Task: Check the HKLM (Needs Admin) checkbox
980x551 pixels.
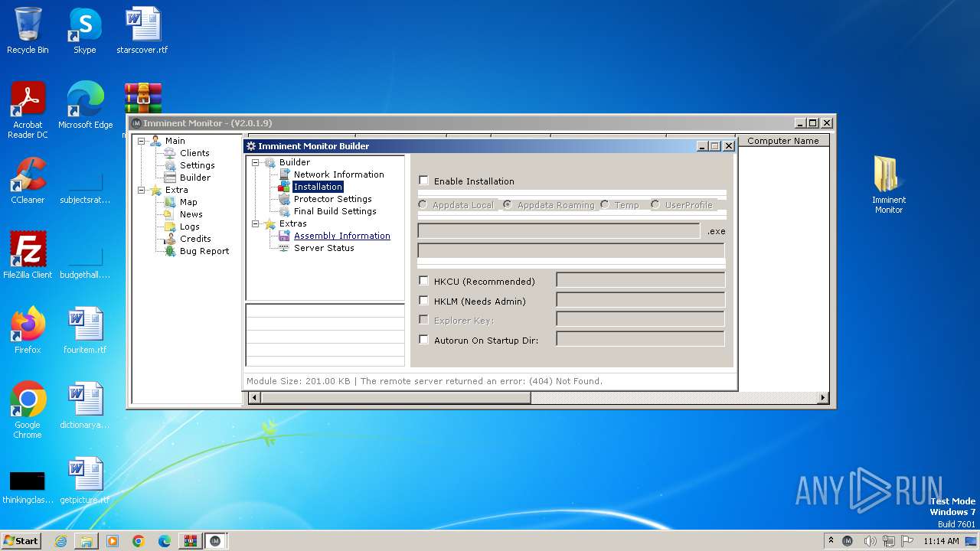Action: (423, 301)
